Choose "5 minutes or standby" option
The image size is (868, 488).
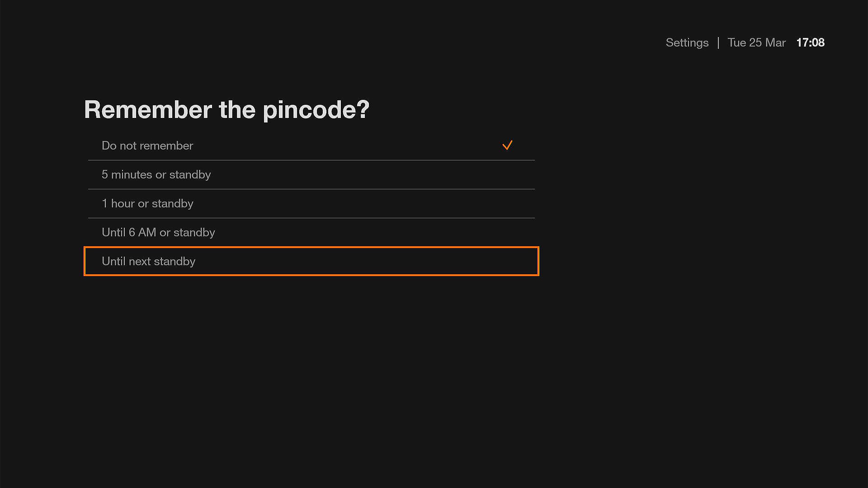coord(156,174)
